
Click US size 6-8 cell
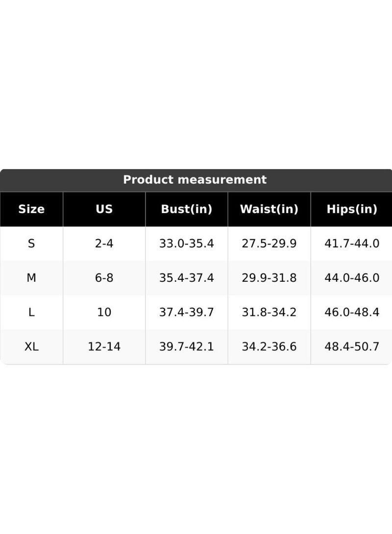pos(104,278)
